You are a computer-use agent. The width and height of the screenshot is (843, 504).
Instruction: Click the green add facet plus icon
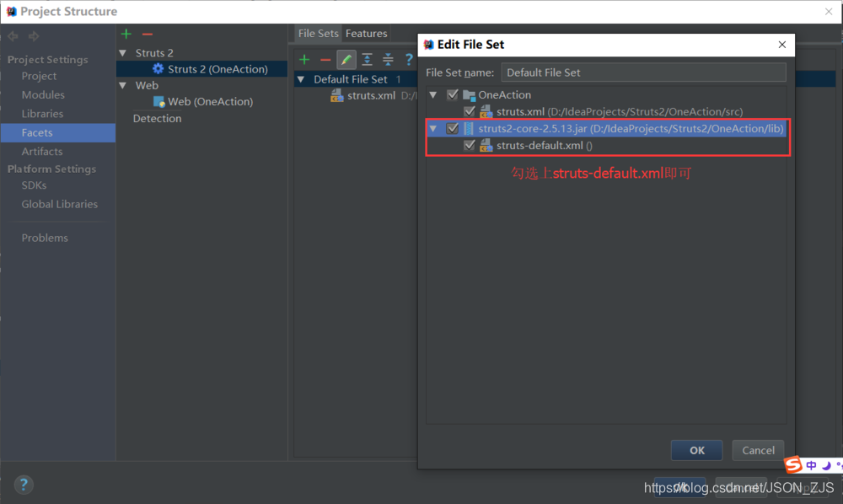click(x=126, y=34)
